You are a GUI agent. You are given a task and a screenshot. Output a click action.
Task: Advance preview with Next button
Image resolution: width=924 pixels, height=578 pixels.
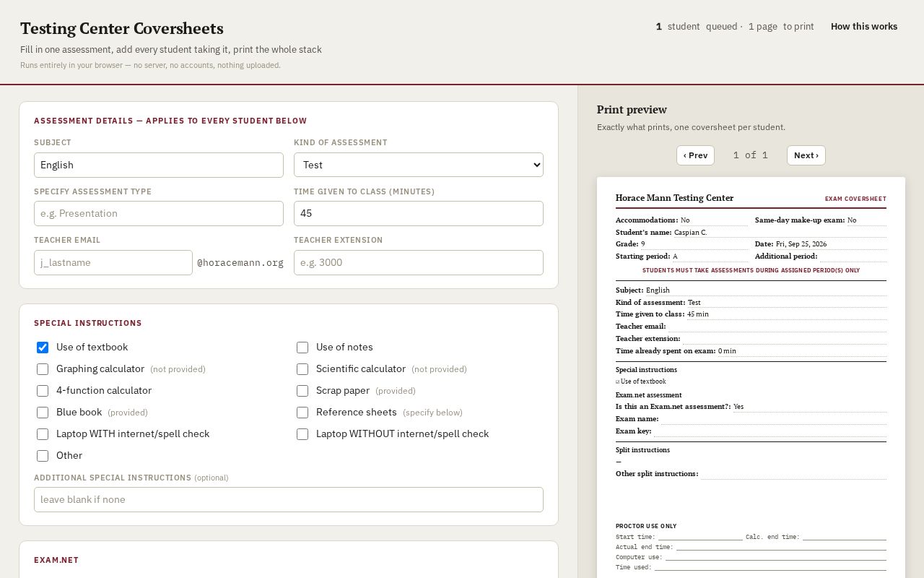point(806,155)
